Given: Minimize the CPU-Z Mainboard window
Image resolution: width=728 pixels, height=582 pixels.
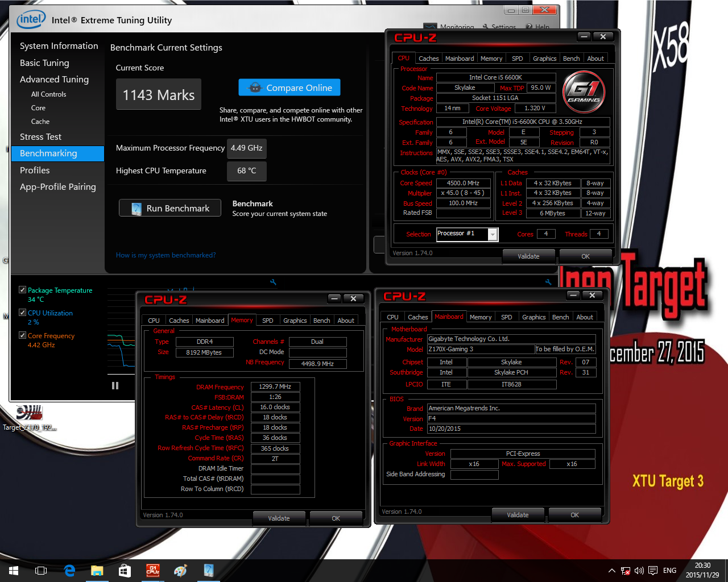Looking at the screenshot, I should pyautogui.click(x=573, y=295).
